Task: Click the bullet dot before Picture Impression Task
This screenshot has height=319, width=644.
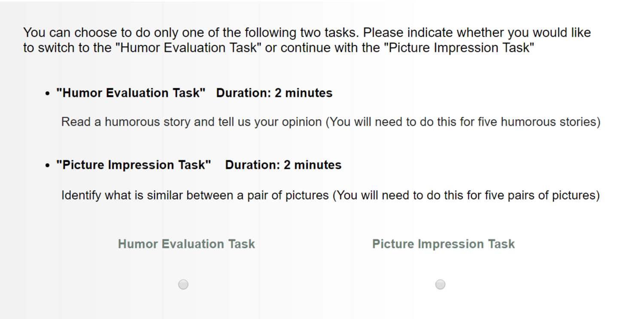Action: pos(48,166)
